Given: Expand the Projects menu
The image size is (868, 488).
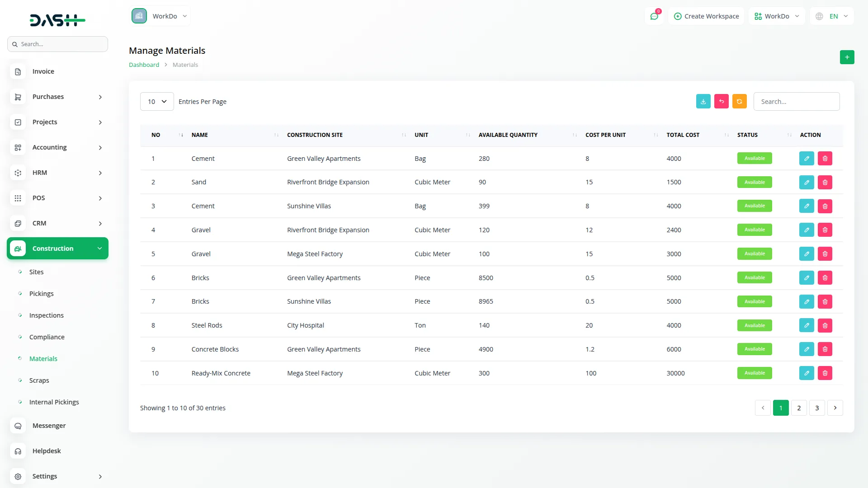Looking at the screenshot, I should click(58, 122).
